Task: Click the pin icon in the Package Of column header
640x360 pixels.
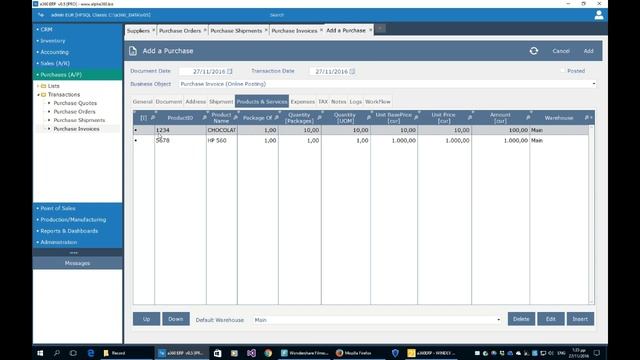Action: pyautogui.click(x=276, y=118)
